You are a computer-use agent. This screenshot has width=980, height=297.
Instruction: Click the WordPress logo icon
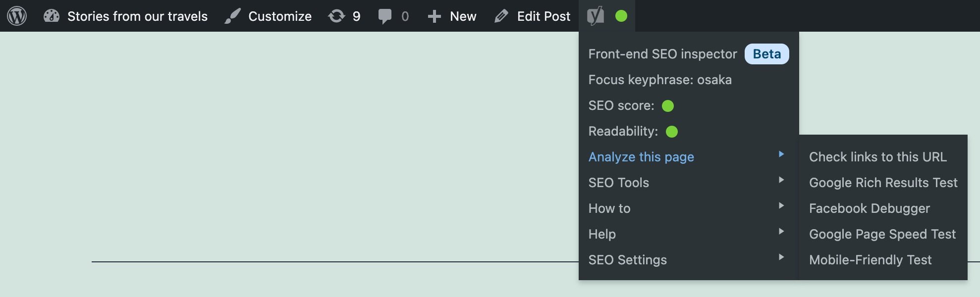[x=17, y=15]
